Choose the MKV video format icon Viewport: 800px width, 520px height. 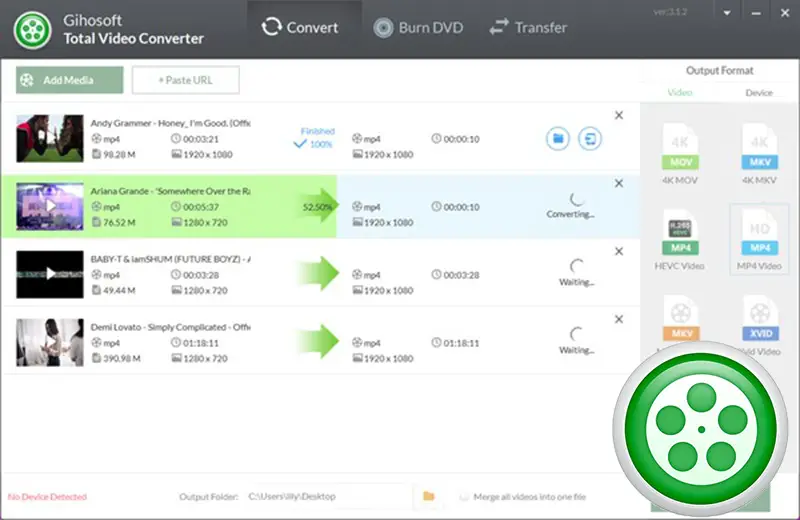pos(681,319)
